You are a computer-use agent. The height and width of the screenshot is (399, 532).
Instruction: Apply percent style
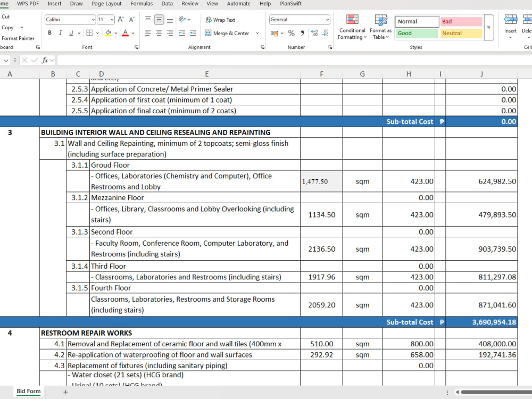point(291,33)
